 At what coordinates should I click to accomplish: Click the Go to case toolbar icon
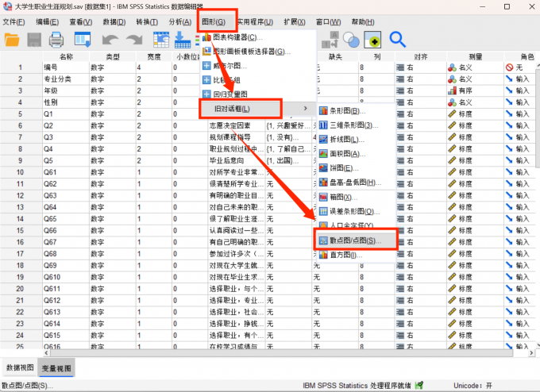coord(161,40)
